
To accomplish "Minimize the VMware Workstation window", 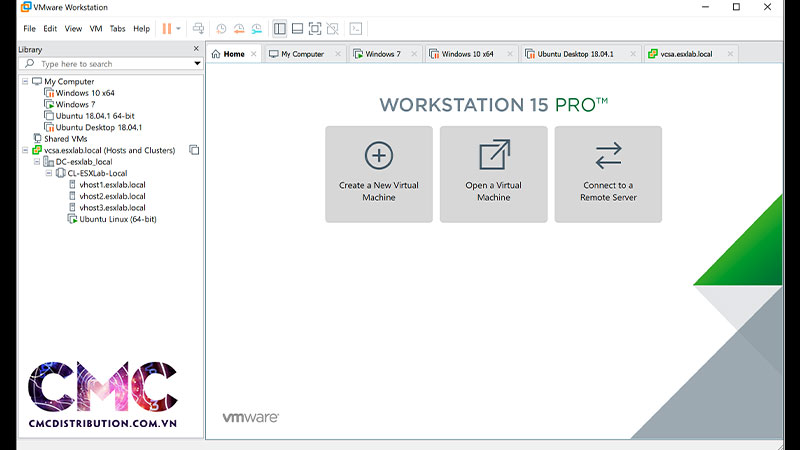I will (x=706, y=7).
